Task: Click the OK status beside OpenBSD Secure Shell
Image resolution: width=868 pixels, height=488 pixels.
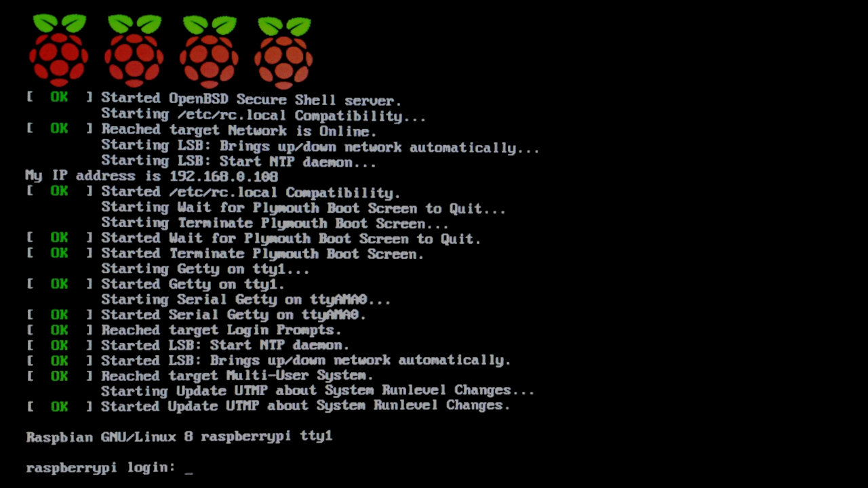Action: click(59, 98)
